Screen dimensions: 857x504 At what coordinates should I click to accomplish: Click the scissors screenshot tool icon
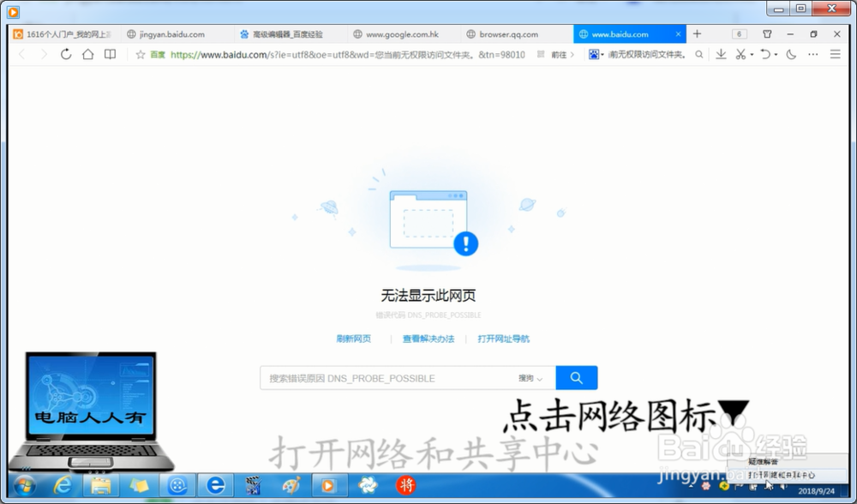click(740, 54)
